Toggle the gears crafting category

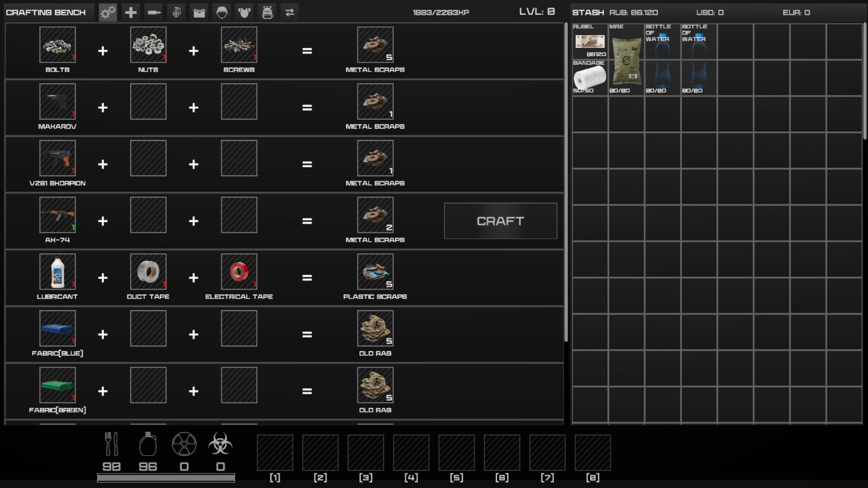[108, 12]
